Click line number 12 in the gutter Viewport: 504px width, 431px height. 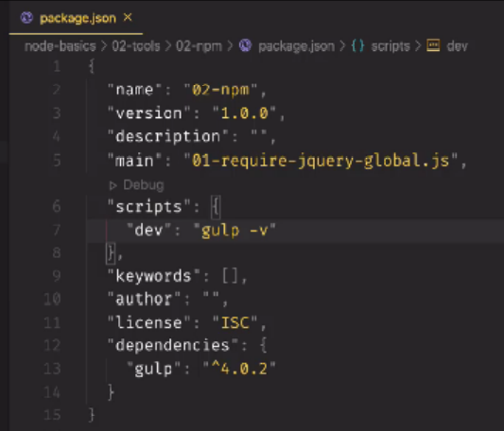tap(52, 345)
